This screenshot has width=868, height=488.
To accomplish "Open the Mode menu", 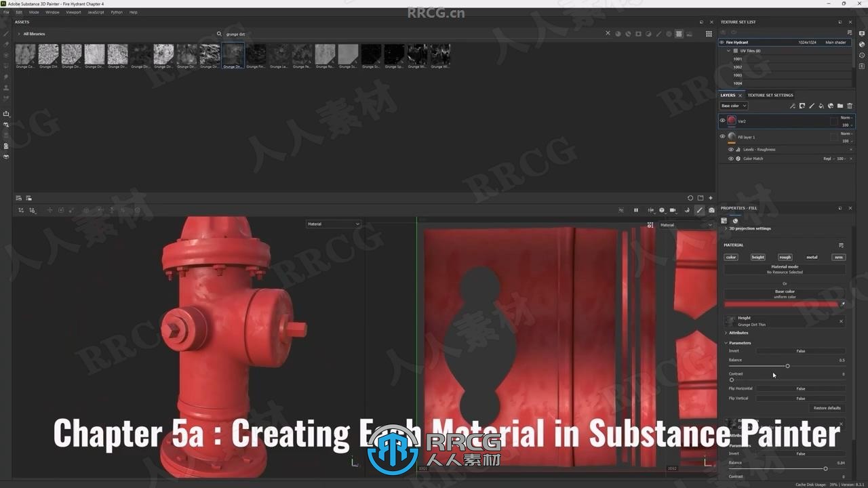I will [x=34, y=12].
